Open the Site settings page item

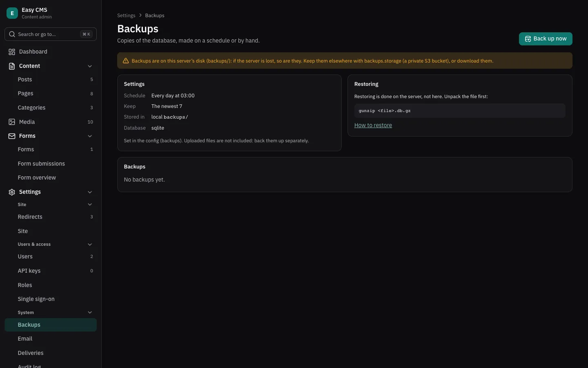pyautogui.click(x=51, y=231)
